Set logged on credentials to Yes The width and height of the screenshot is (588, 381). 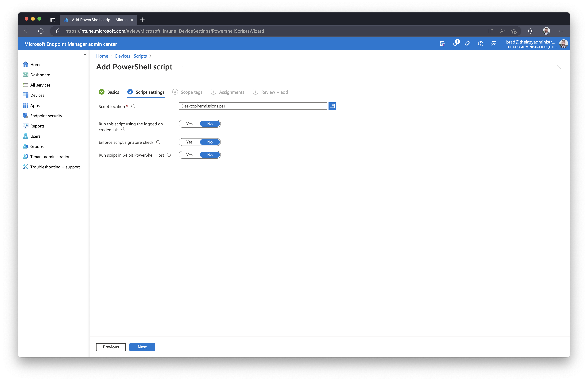click(x=190, y=124)
